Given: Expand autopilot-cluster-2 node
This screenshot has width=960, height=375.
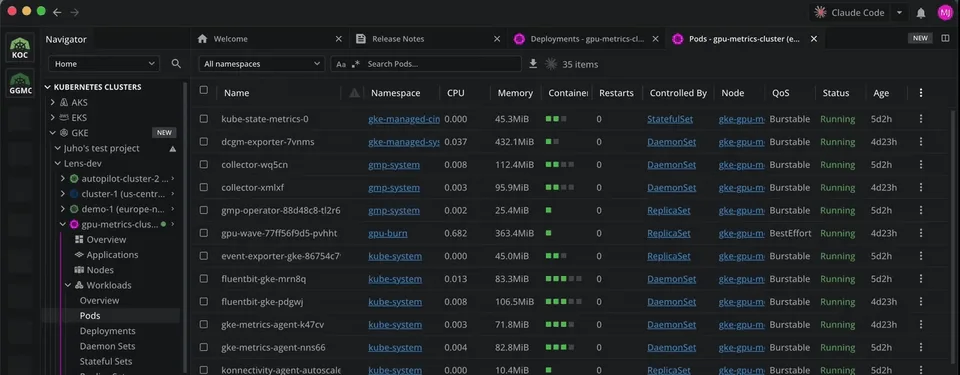Looking at the screenshot, I should click(x=62, y=179).
